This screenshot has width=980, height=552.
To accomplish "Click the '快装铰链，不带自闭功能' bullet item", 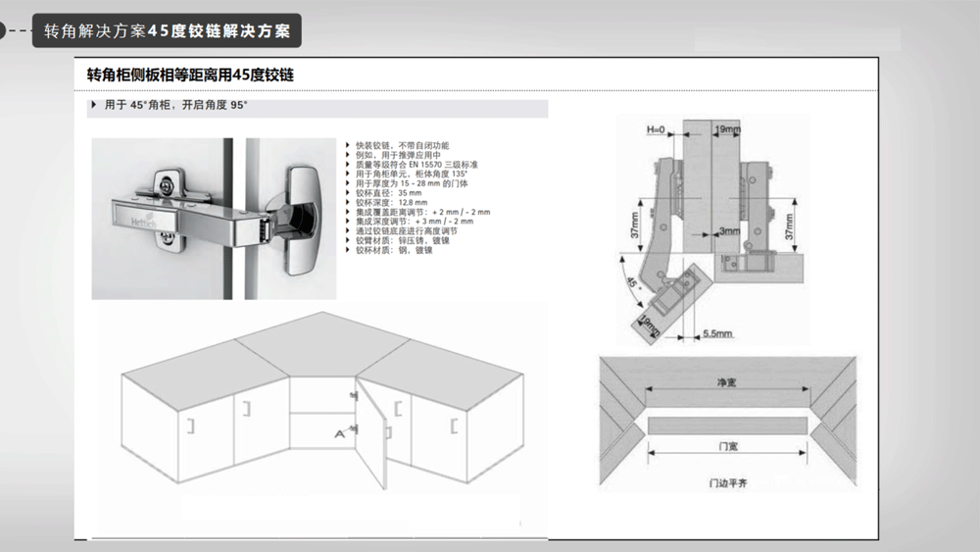I will (402, 145).
